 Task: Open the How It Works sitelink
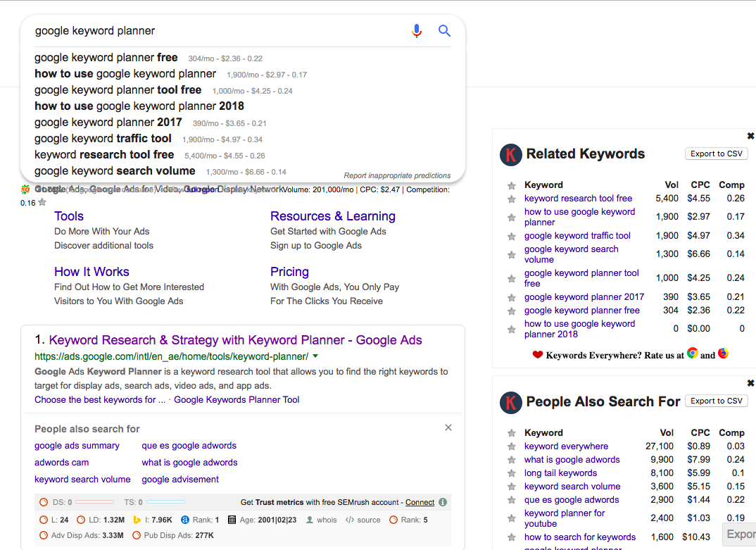coord(92,272)
